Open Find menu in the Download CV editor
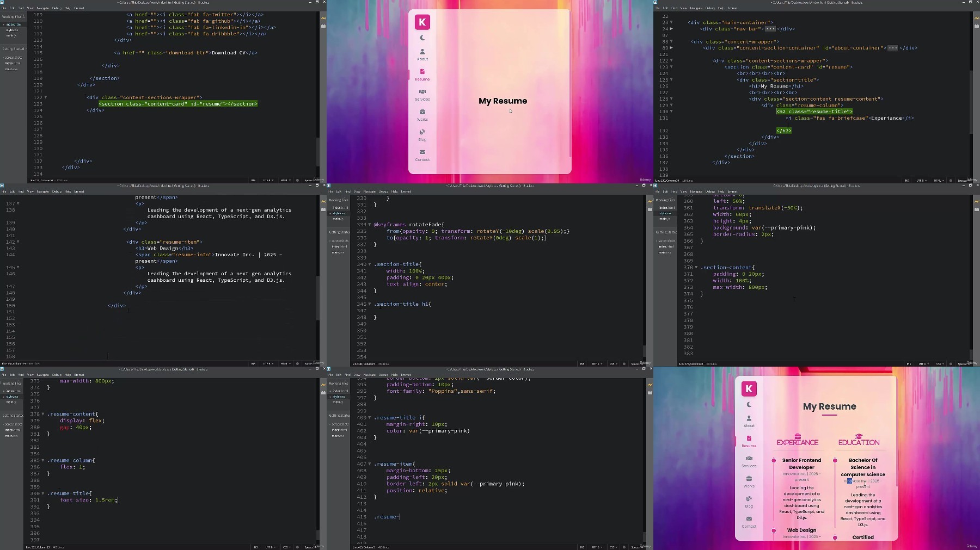 pyautogui.click(x=21, y=8)
